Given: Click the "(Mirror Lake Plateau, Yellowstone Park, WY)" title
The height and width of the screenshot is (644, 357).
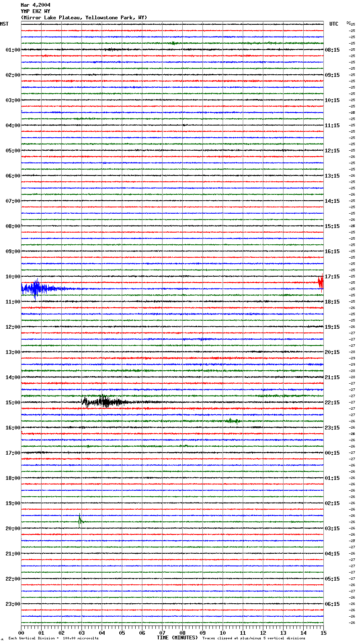Looking at the screenshot, I should click(84, 18).
